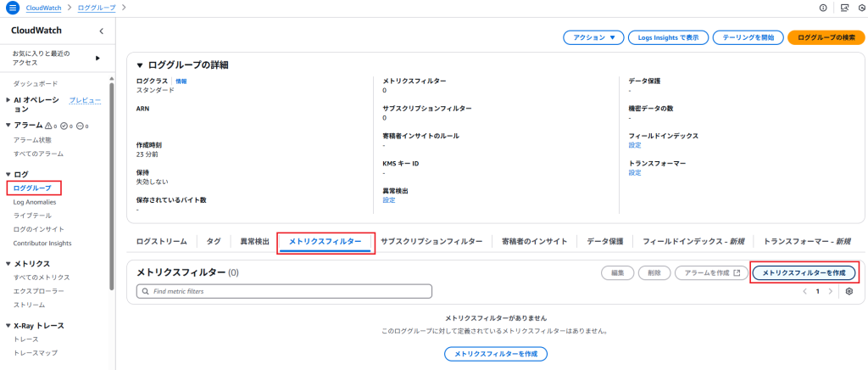This screenshot has height=370, width=868.
Task: Click the search magnifier in Find metric filters
Action: tap(146, 291)
